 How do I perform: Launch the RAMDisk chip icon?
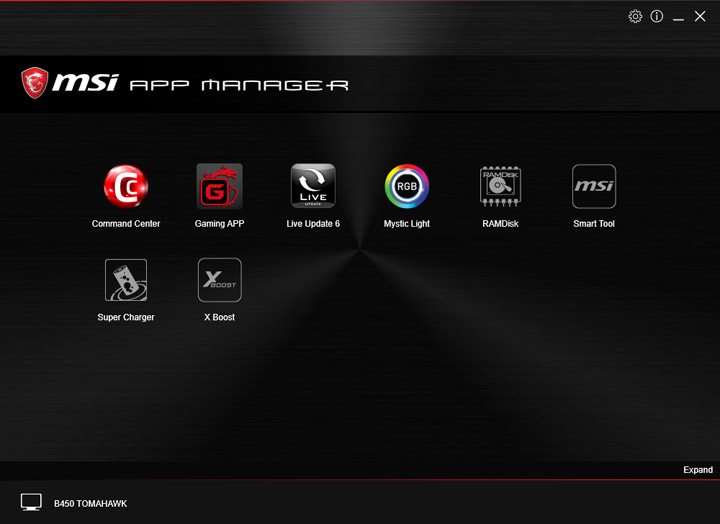tap(501, 186)
